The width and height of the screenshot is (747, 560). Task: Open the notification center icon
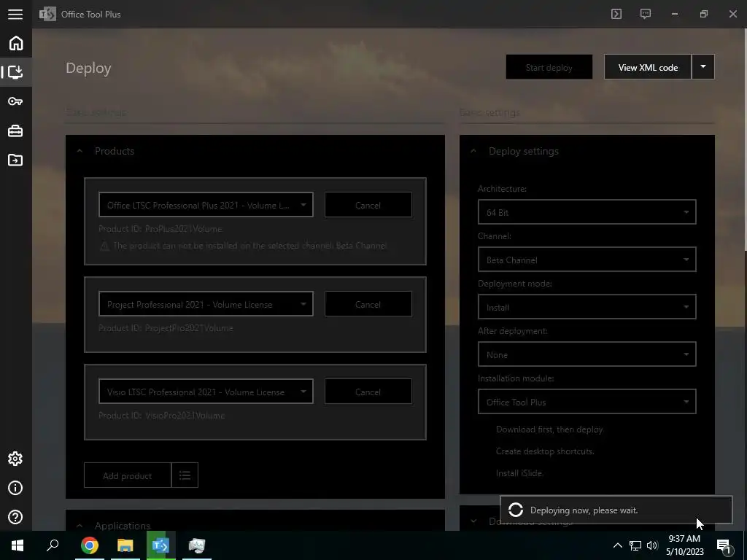tap(724, 547)
